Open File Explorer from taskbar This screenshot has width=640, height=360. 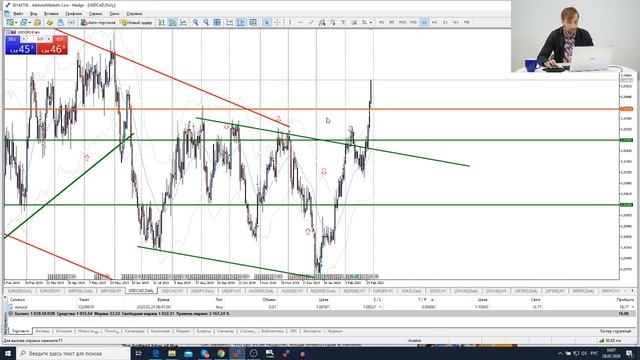pos(172,353)
